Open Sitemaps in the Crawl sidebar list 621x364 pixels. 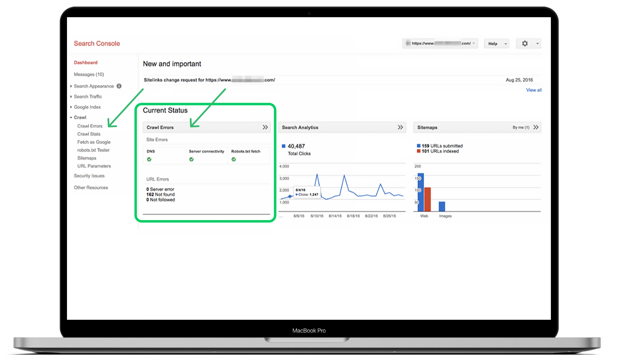pos(87,159)
